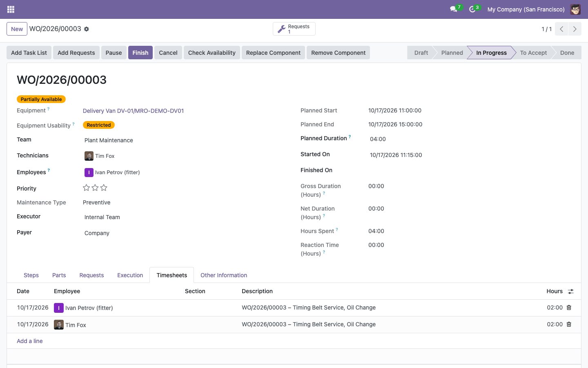588x368 pixels.
Task: Click In Progress status stage
Action: [x=491, y=53]
